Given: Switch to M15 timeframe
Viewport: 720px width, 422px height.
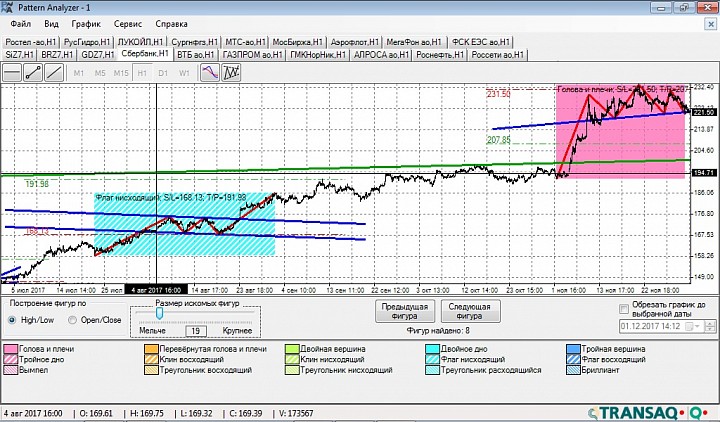Looking at the screenshot, I should (121, 73).
